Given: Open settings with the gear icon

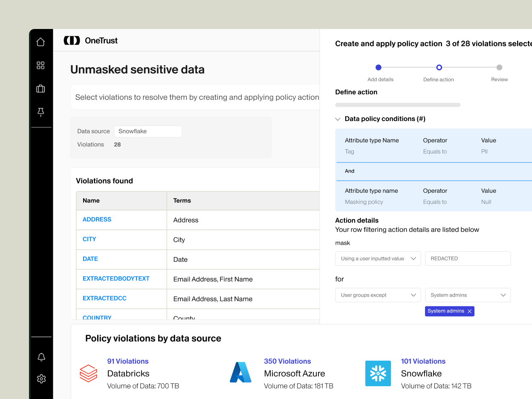Looking at the screenshot, I should [x=40, y=379].
